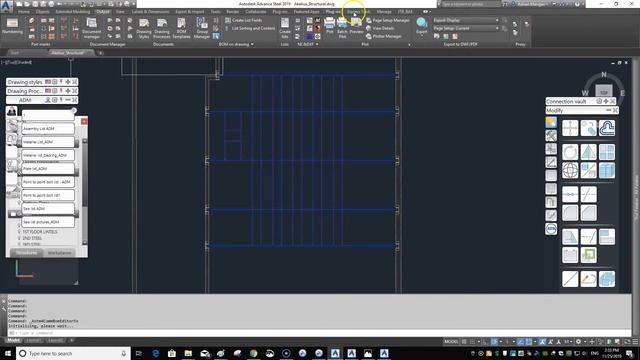Open Plotter Manager
This screenshot has height=360, width=640.
384,36
